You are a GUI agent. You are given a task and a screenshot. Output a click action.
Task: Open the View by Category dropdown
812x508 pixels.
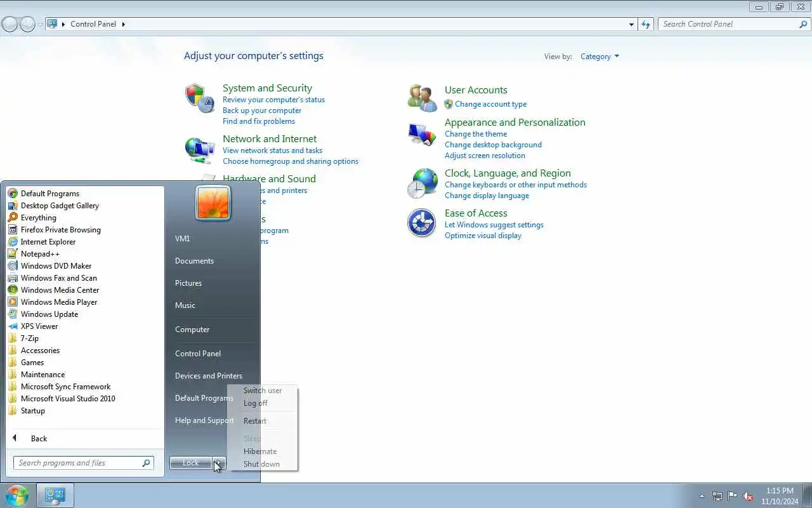click(x=599, y=57)
